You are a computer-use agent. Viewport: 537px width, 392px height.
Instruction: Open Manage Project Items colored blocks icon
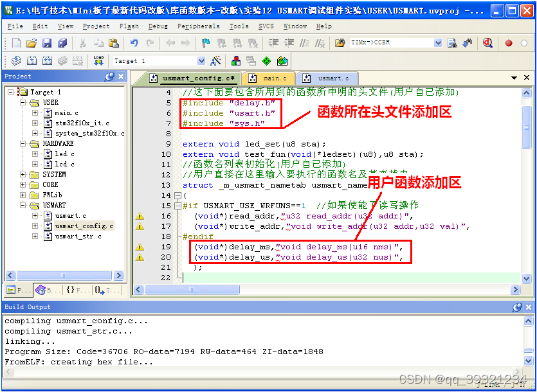236,61
